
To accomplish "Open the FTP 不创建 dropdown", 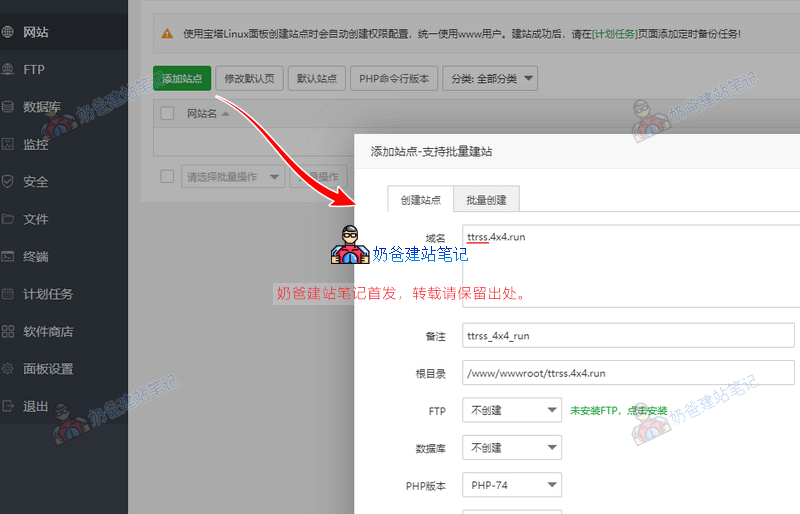I will [x=510, y=411].
